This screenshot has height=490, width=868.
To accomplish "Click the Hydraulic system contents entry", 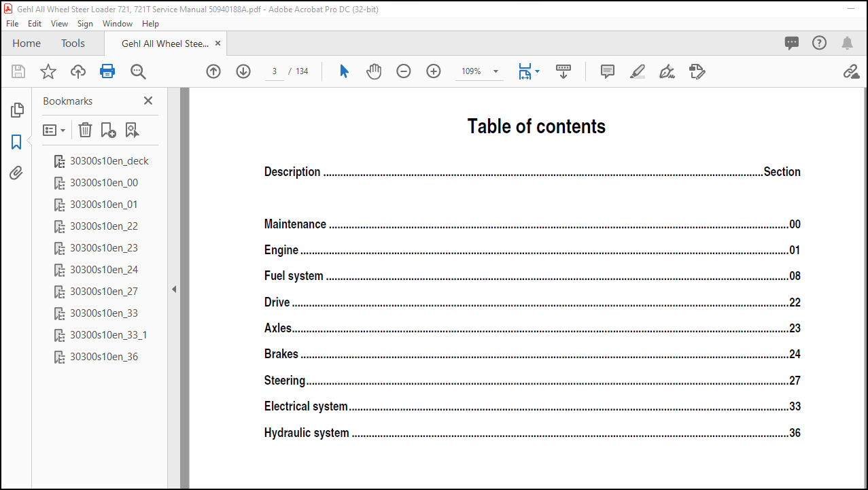I will click(x=532, y=433).
